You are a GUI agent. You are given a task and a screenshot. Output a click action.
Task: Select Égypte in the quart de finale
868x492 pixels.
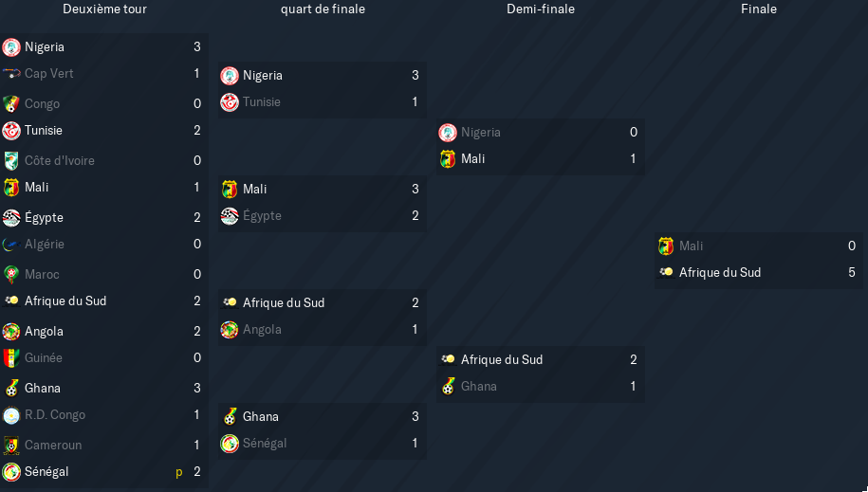click(x=262, y=216)
